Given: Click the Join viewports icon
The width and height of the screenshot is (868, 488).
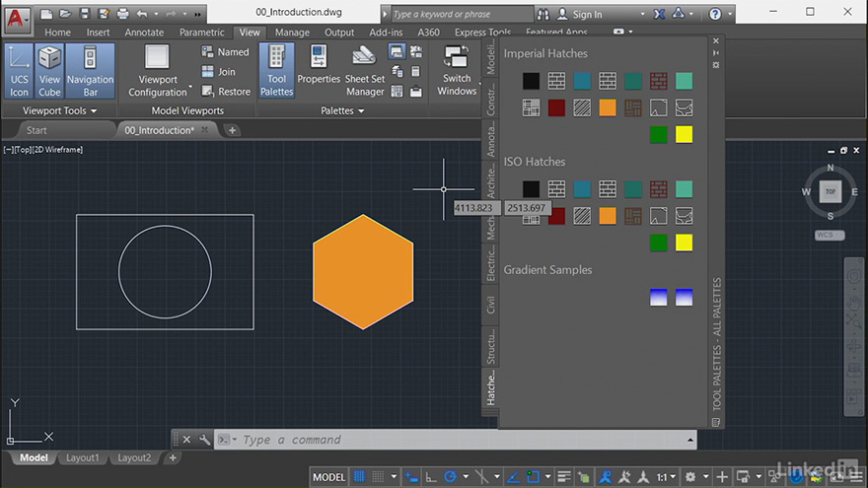Looking at the screenshot, I should point(207,71).
